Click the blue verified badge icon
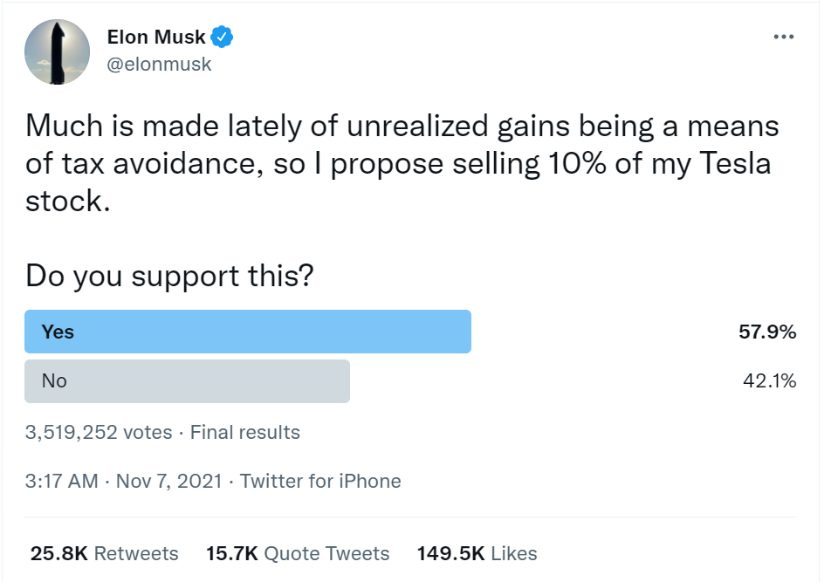Image resolution: width=831 pixels, height=583 pixels. click(x=224, y=38)
